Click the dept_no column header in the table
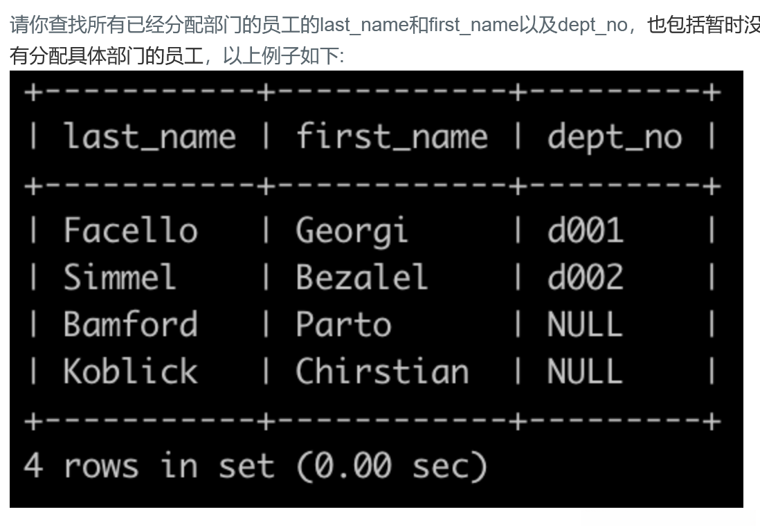The height and width of the screenshot is (532, 760). [615, 136]
